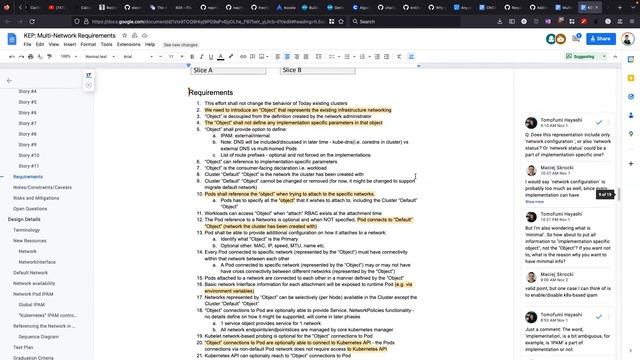
Task: Open Google Keep in the side panel
Action: coord(631,78)
